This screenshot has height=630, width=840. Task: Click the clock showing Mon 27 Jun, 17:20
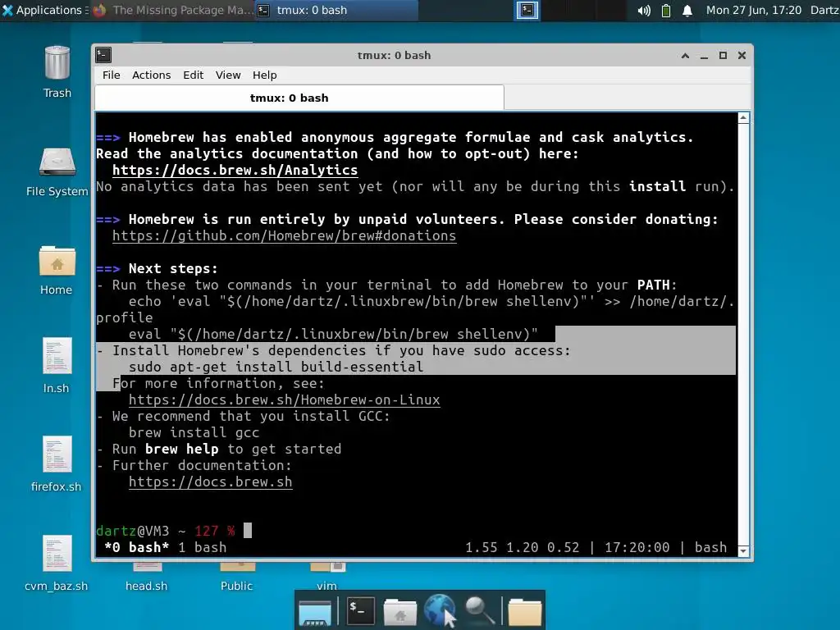(754, 10)
